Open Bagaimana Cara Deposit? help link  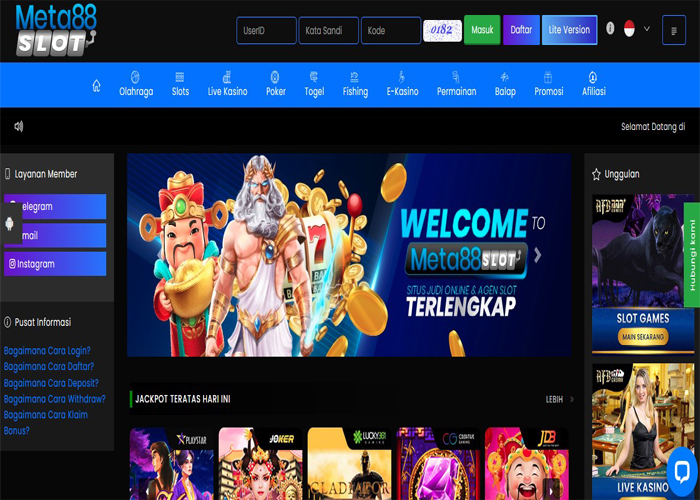[51, 383]
